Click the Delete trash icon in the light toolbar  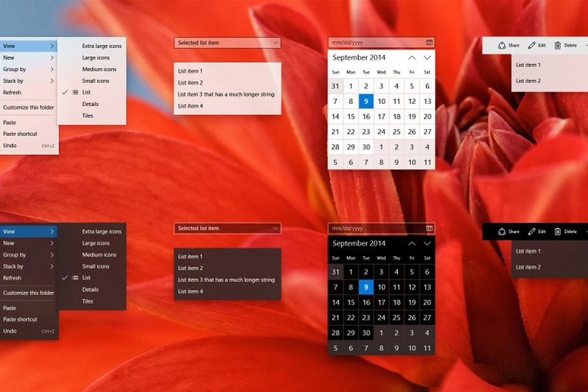pos(557,46)
